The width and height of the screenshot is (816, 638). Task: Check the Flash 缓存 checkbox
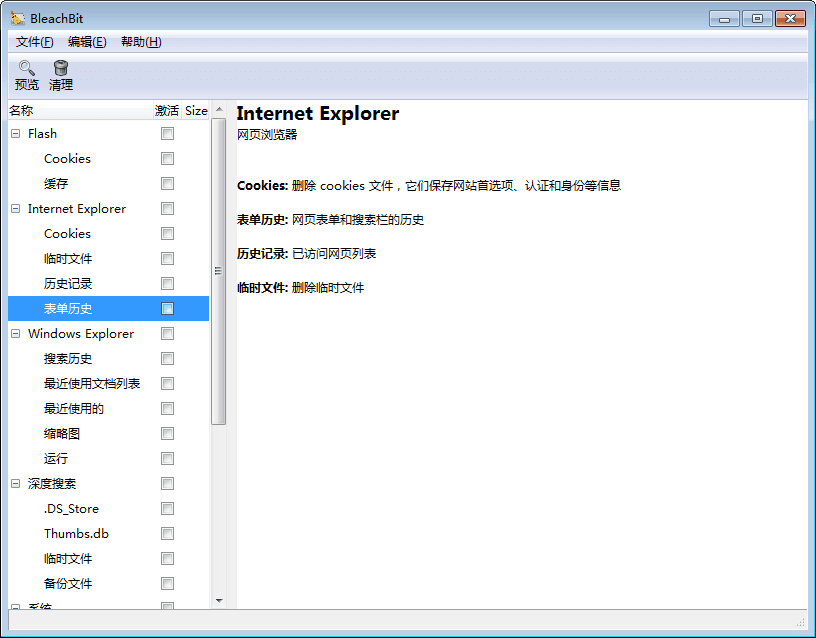tap(168, 184)
